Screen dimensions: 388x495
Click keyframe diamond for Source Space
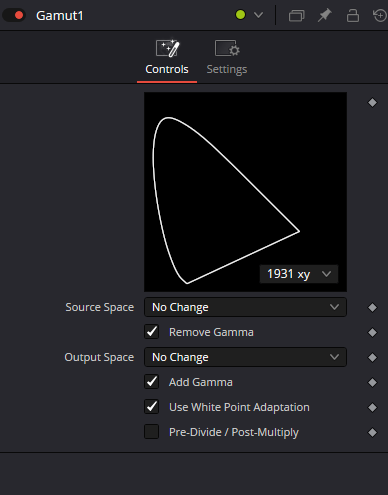[372, 307]
